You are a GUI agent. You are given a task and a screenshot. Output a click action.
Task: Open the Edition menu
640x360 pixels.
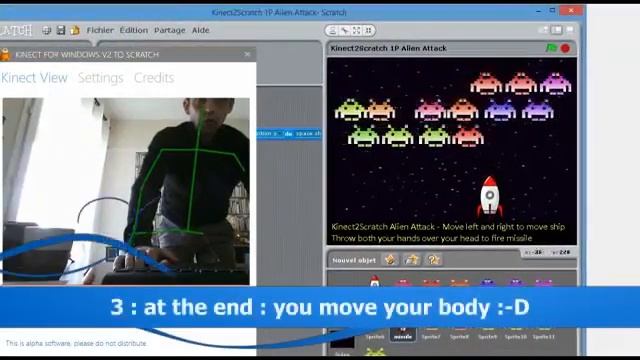[x=133, y=30]
